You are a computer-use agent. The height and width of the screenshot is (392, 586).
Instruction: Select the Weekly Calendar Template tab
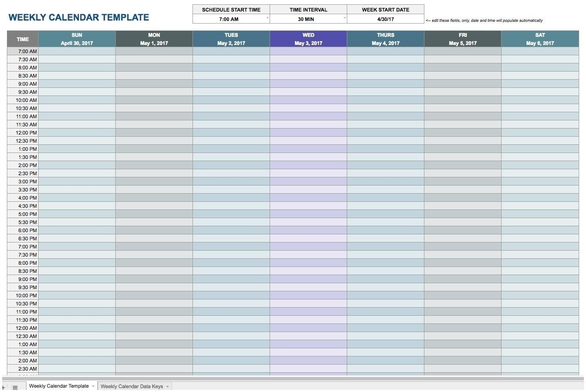click(x=59, y=386)
